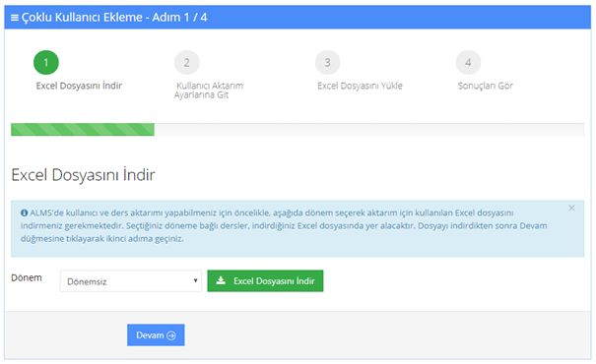Click the Dönem dropdown arrow

click(x=195, y=281)
